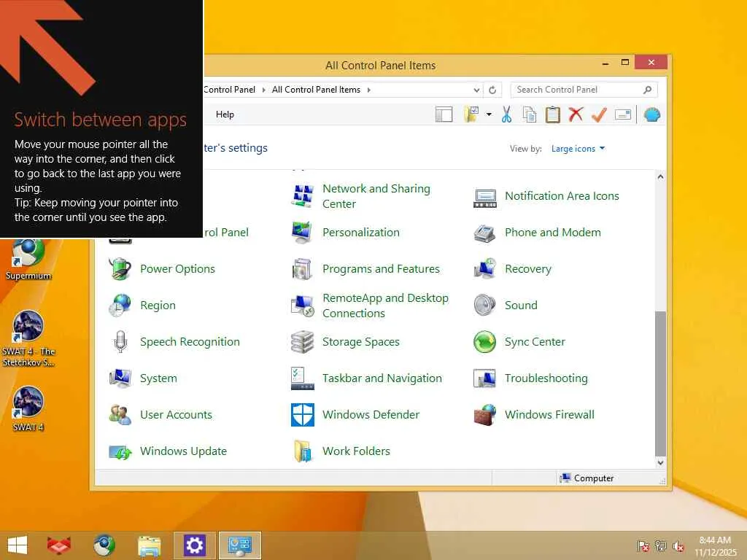Open Taskbar and Navigation icon
This screenshot has width=747, height=560.
303,378
